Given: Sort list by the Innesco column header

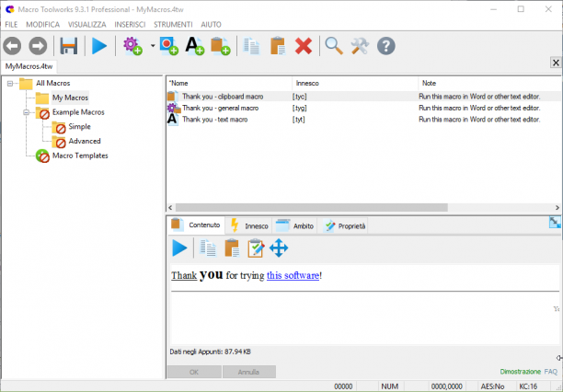Looking at the screenshot, I should point(355,84).
